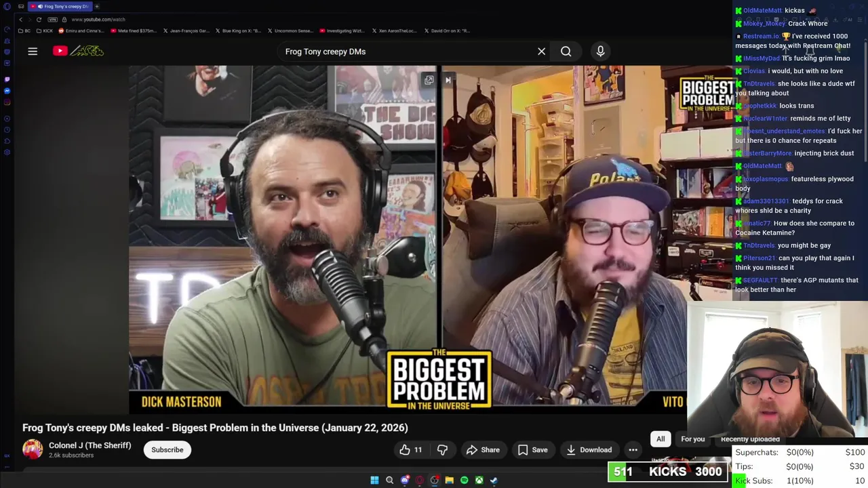
Task: Open the BC bookmarks folder
Action: tap(24, 30)
